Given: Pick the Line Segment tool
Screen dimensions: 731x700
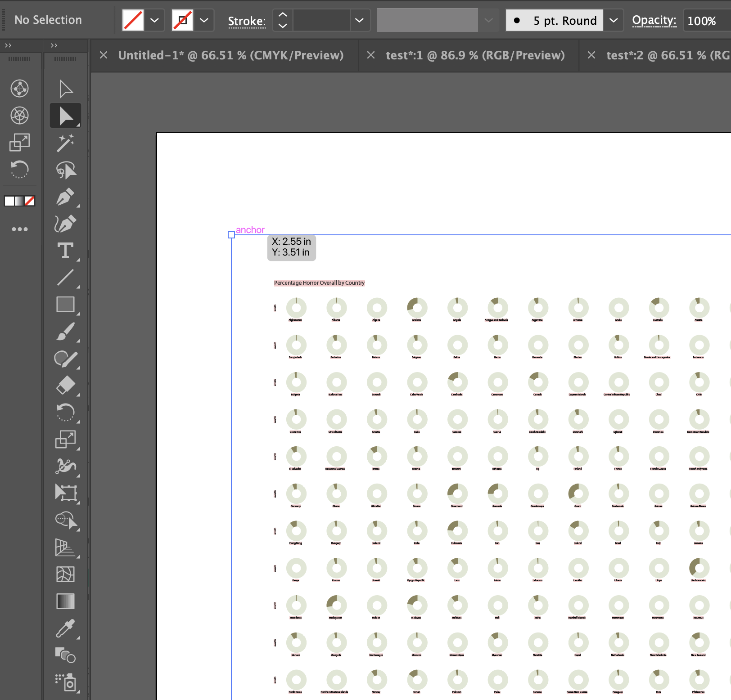Looking at the screenshot, I should click(x=65, y=278).
